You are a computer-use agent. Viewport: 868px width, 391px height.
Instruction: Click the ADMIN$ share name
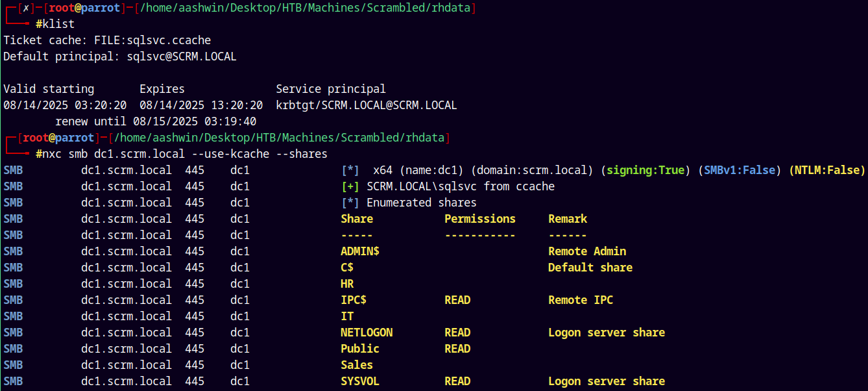click(360, 251)
